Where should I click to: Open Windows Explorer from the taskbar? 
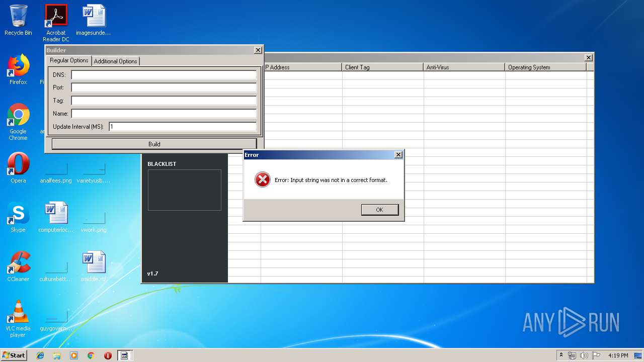pos(57,355)
